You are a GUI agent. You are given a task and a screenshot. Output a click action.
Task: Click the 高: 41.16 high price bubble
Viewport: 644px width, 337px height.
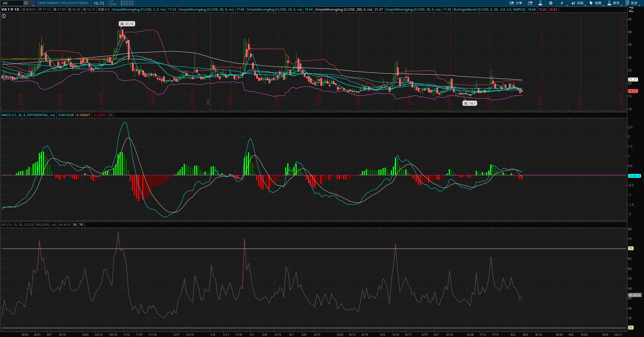127,24
